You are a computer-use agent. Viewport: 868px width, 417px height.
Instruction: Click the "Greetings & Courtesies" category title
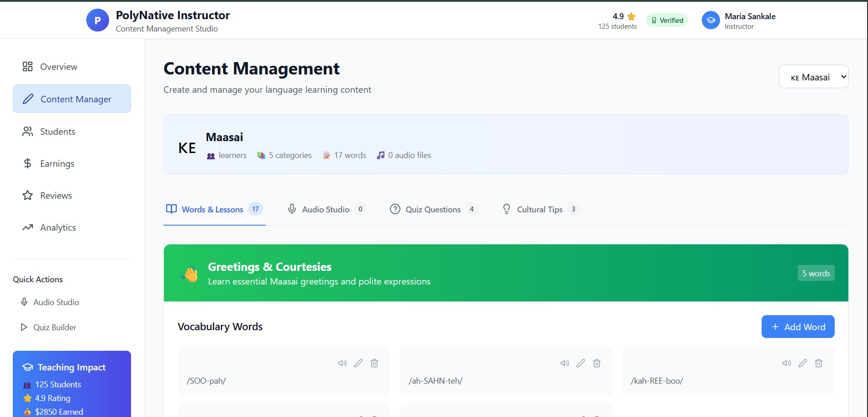(x=270, y=267)
